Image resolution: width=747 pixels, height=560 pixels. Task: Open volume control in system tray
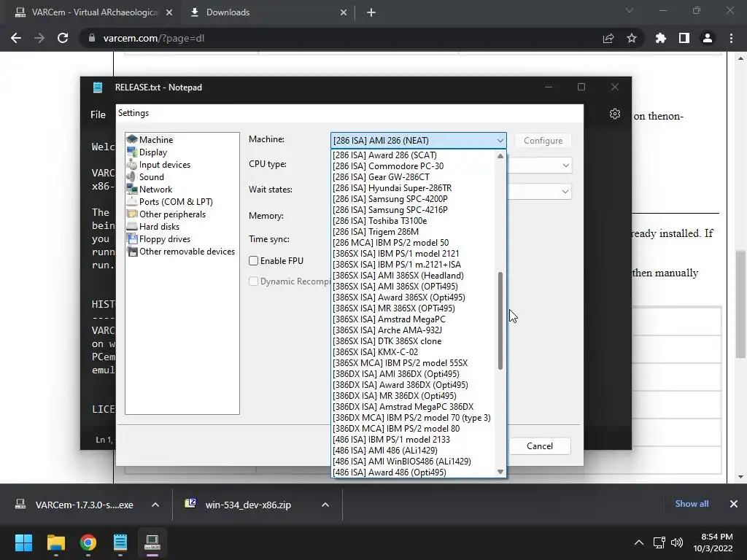point(676,542)
